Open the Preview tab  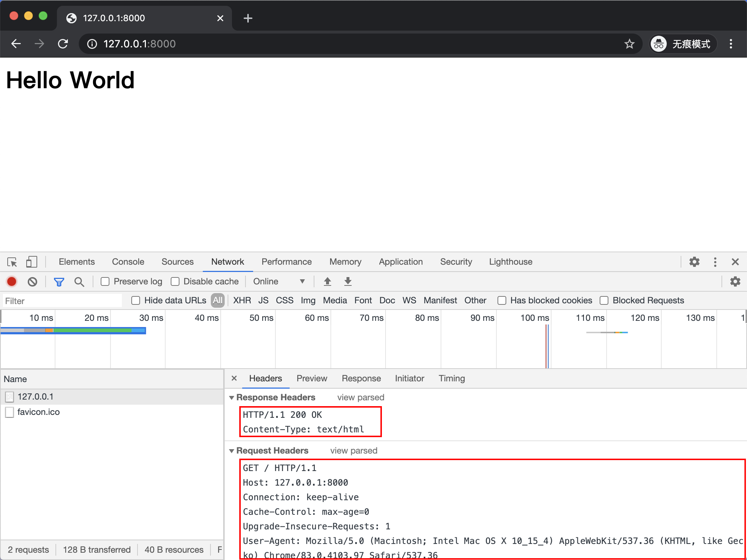[312, 378]
